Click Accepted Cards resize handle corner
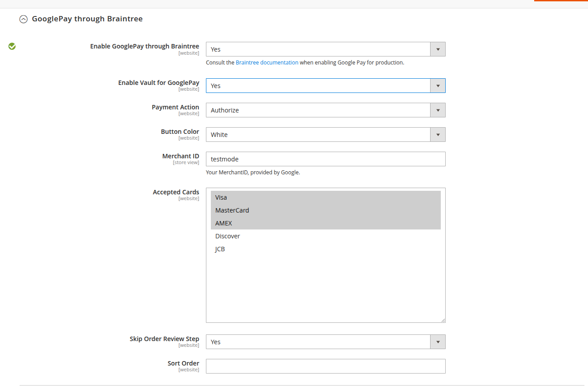588x386 pixels. (443, 320)
